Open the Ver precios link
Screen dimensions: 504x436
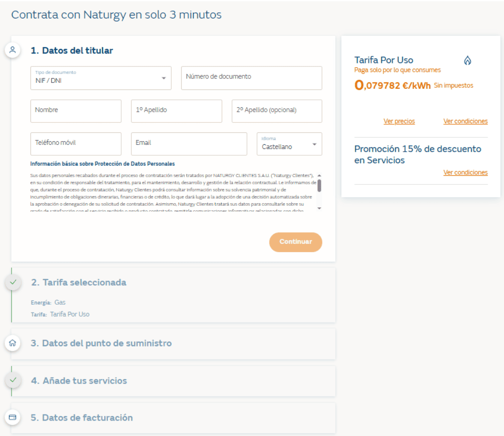(399, 121)
